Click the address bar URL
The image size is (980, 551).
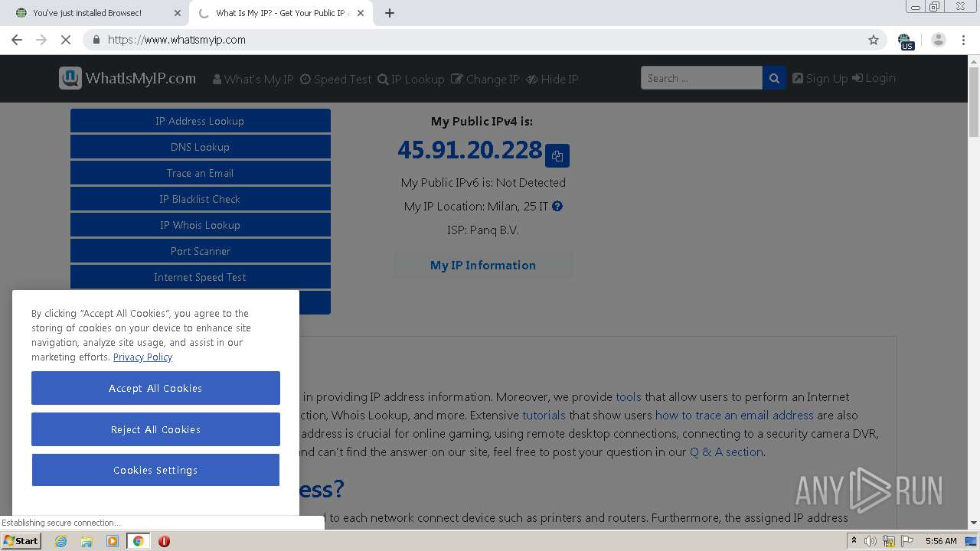coord(177,40)
